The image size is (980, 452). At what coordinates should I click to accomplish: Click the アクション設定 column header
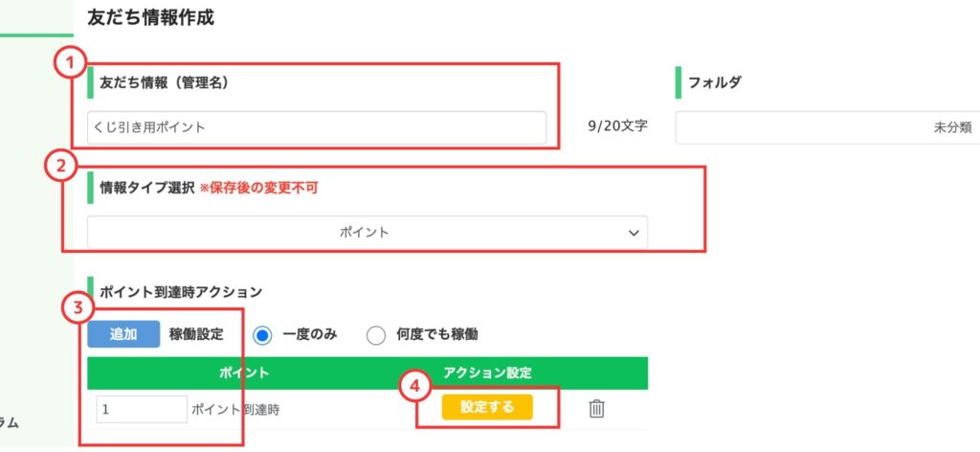tap(487, 373)
